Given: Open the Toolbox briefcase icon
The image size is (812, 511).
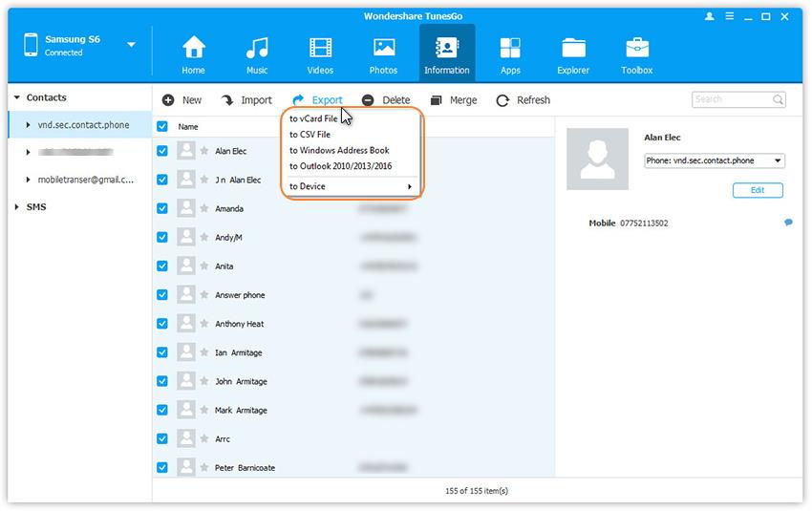Looking at the screenshot, I should click(637, 49).
